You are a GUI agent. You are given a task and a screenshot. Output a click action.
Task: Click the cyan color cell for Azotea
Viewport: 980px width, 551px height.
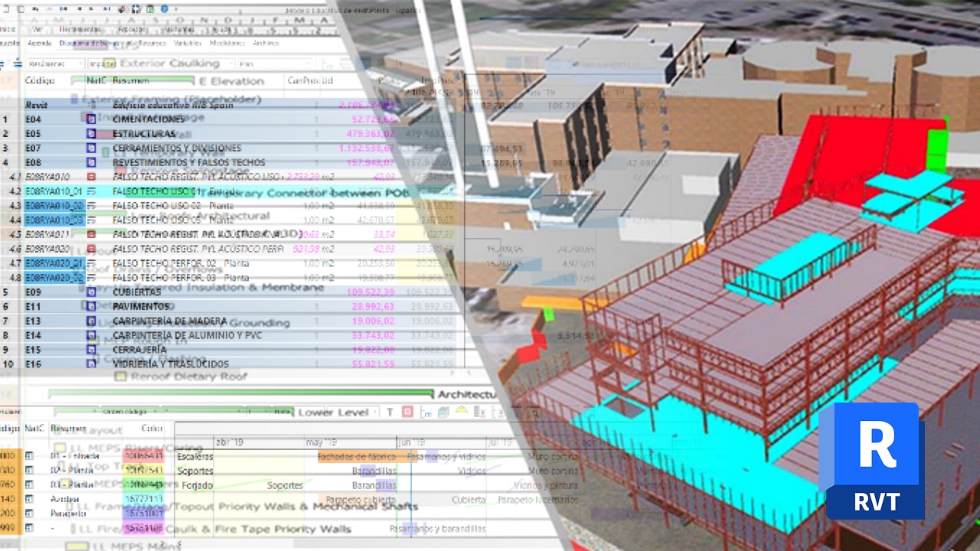coord(143,499)
